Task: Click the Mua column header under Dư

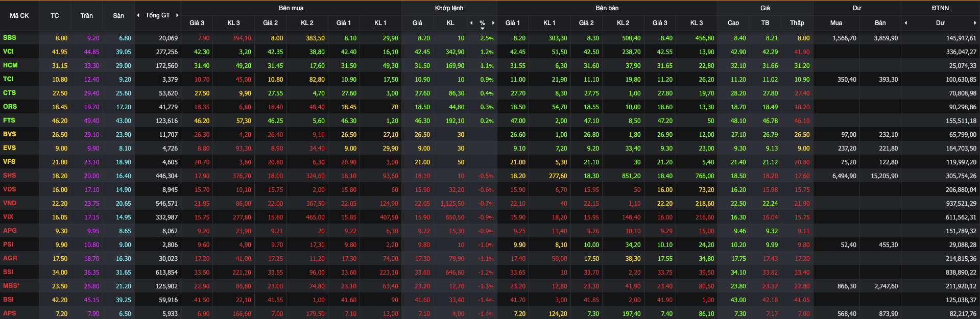Action: [x=836, y=23]
